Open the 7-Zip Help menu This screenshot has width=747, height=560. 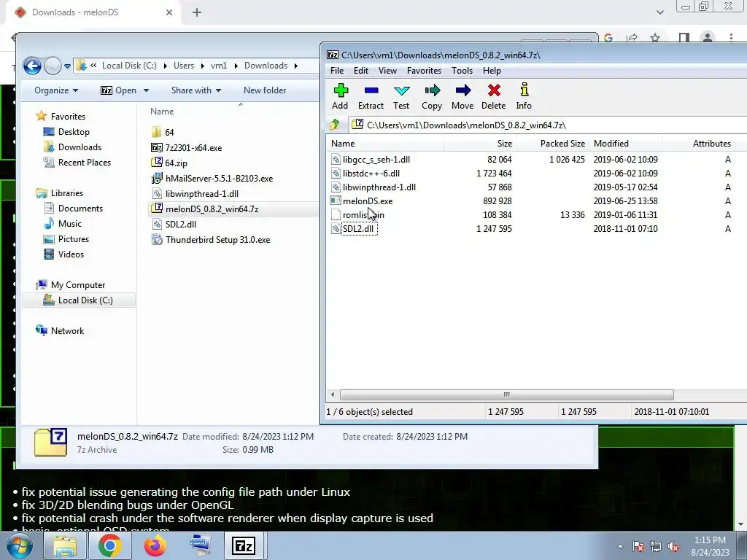(x=492, y=71)
